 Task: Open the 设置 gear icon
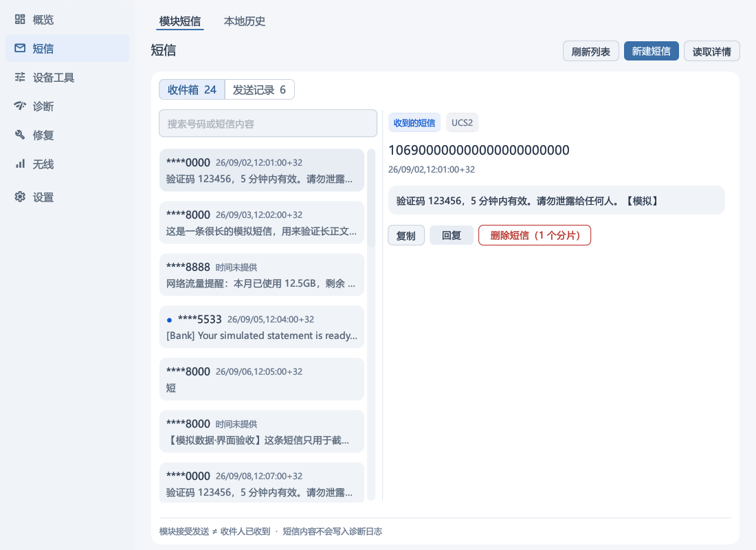pyautogui.click(x=20, y=197)
